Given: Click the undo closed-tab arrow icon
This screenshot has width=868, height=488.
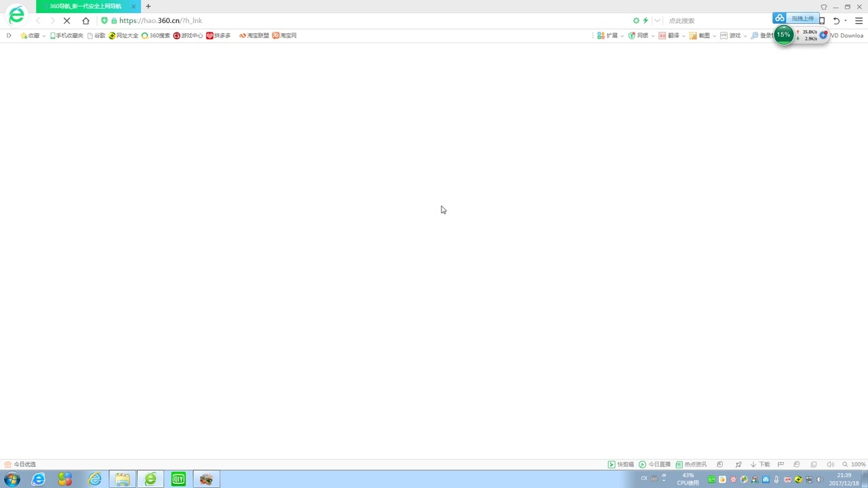Looking at the screenshot, I should pyautogui.click(x=836, y=21).
